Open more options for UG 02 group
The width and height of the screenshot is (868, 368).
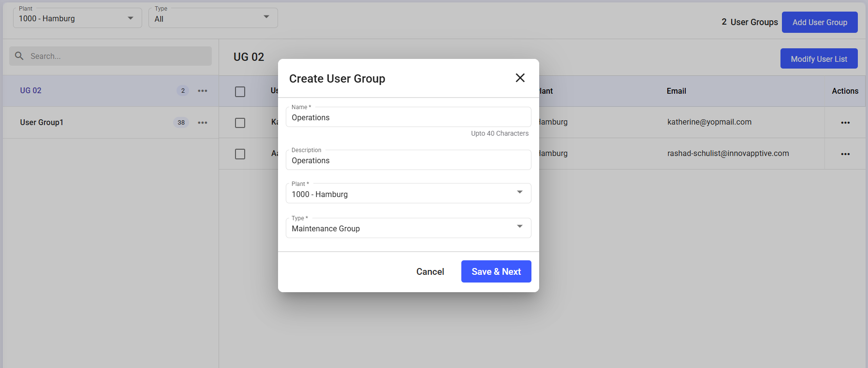(203, 91)
